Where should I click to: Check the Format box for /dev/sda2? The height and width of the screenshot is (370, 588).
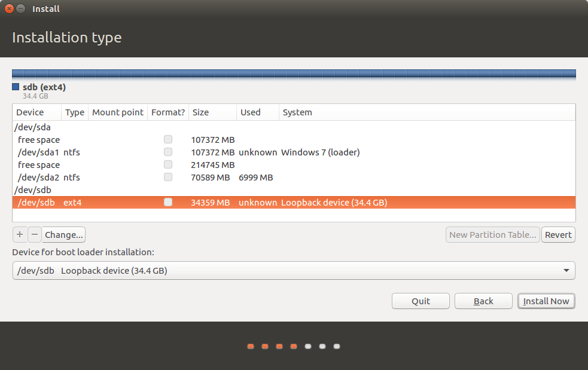tap(168, 177)
